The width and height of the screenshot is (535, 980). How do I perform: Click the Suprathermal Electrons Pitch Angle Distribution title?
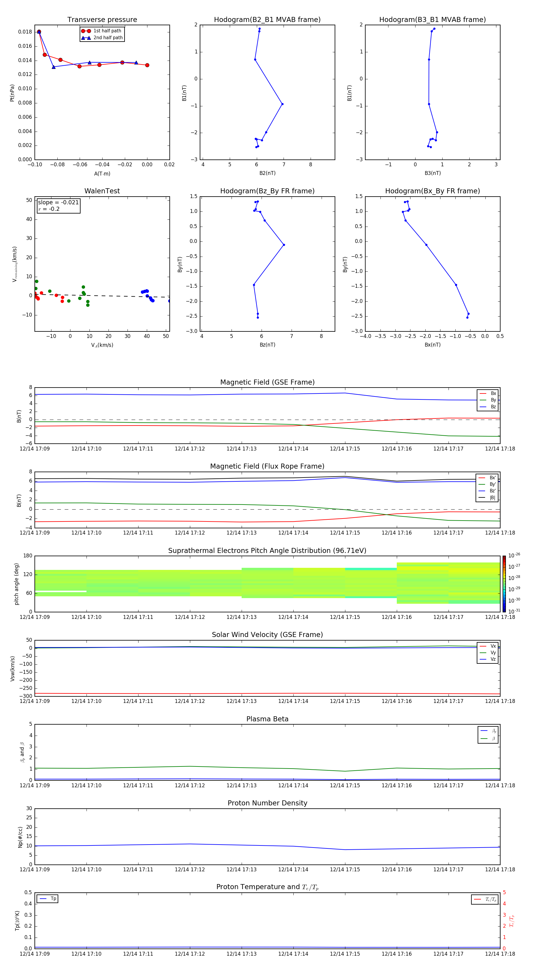(x=267, y=551)
